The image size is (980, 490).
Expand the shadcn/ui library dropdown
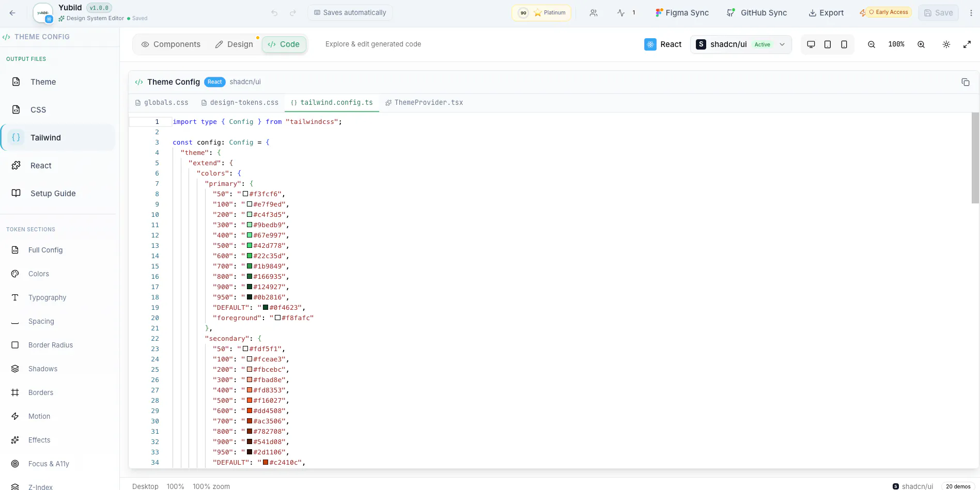pos(741,44)
